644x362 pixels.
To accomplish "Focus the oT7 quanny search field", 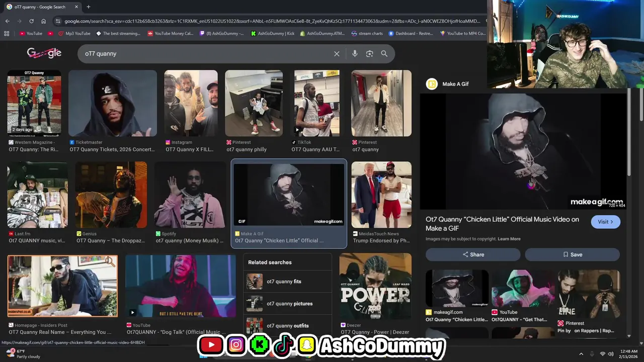I will pos(206,54).
